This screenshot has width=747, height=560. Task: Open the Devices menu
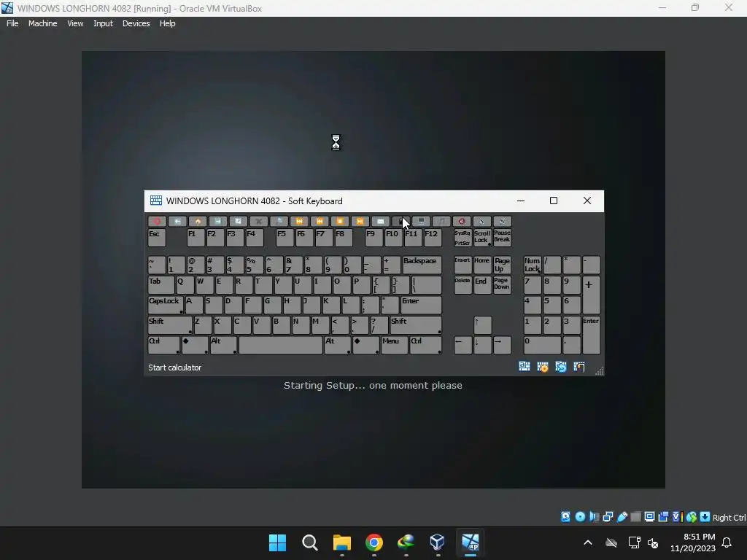point(136,23)
